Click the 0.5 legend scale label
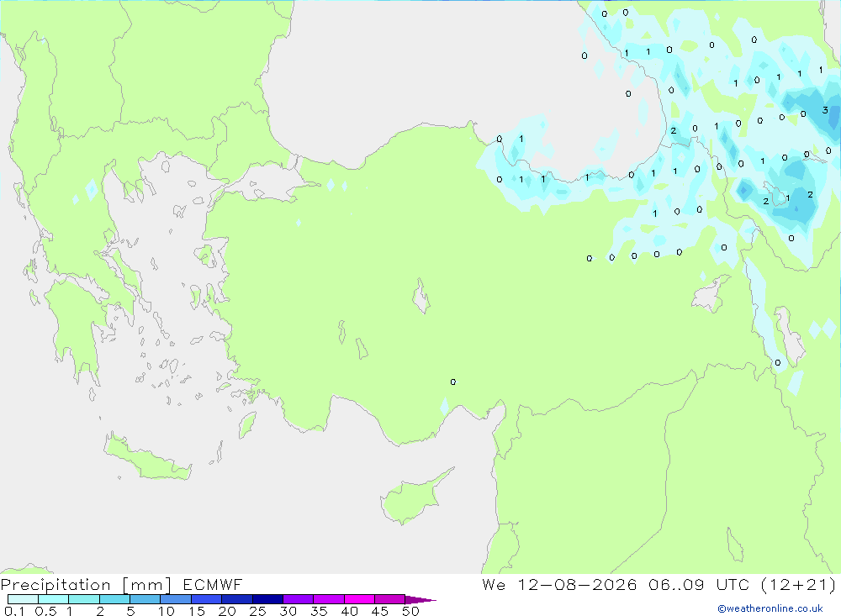 (x=45, y=611)
